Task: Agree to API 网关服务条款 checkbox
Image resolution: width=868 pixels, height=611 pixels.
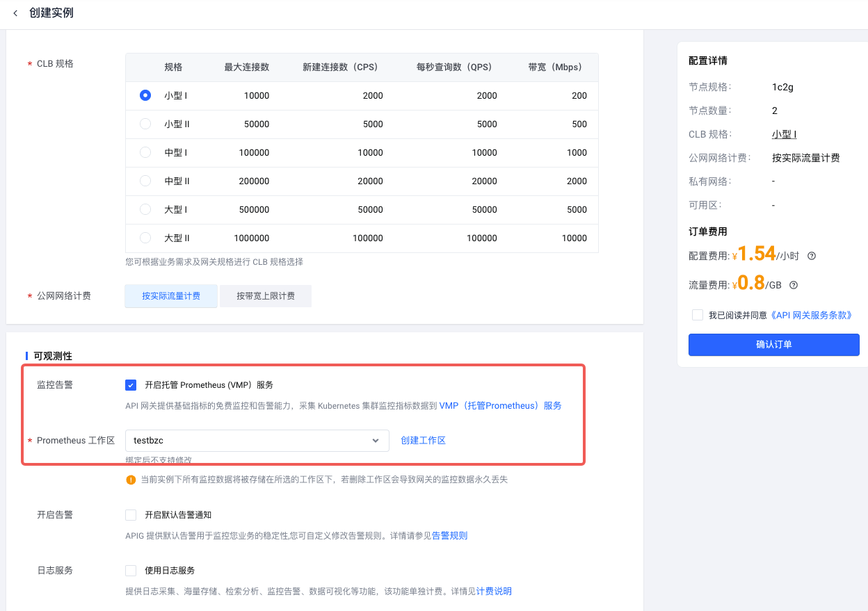Action: (698, 315)
